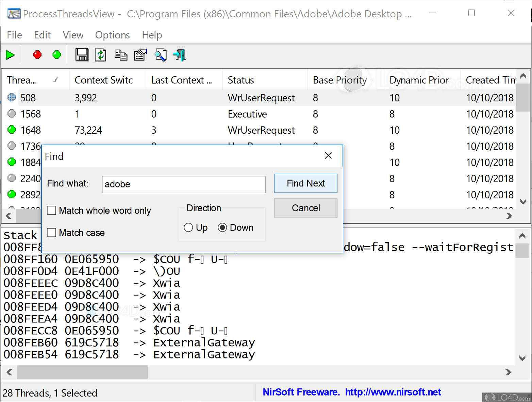
Task: Refresh the threads list
Action: [x=101, y=54]
